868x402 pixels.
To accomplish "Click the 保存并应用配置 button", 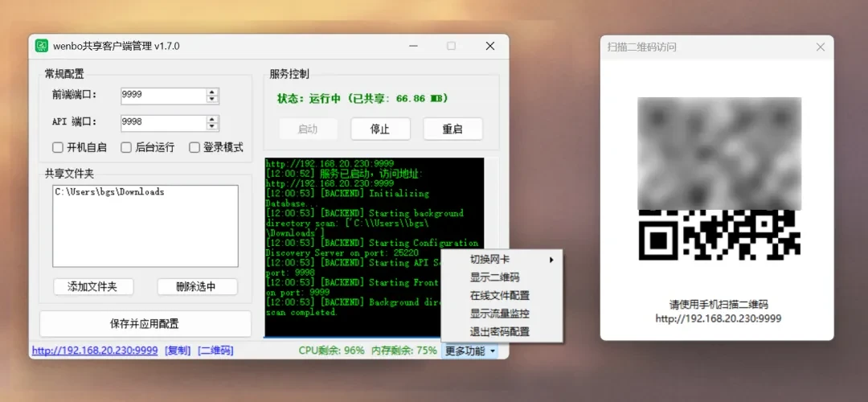I will pos(145,324).
